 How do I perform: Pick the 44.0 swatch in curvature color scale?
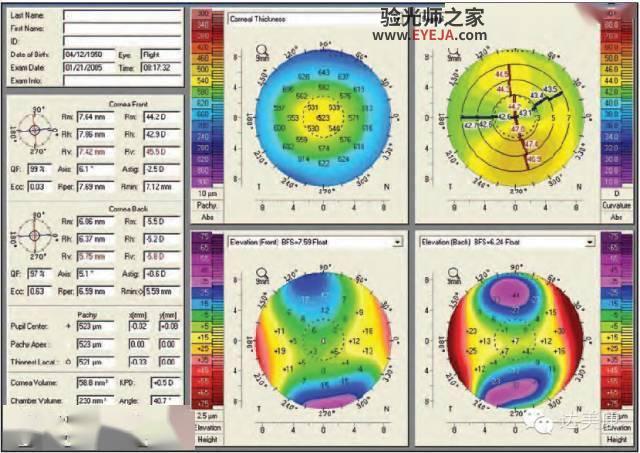click(611, 81)
